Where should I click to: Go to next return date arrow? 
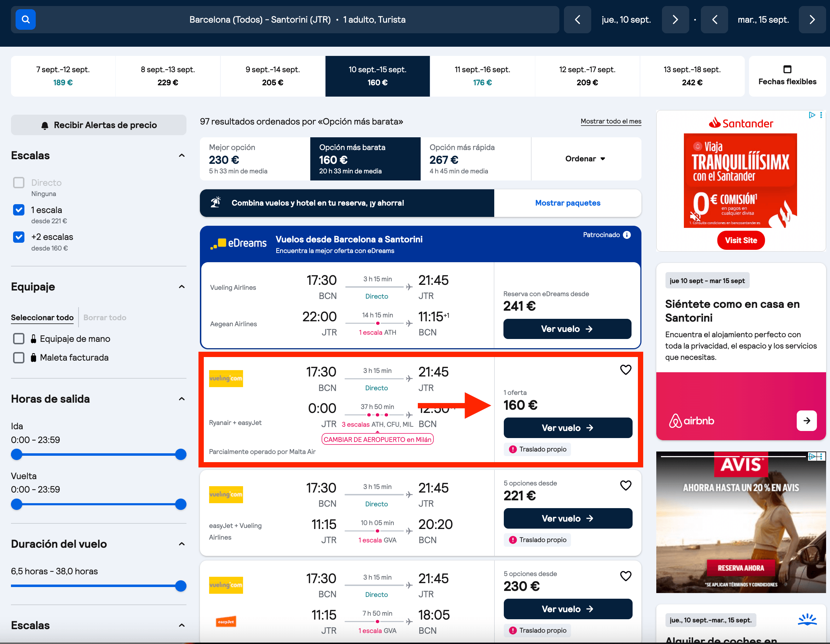click(812, 19)
